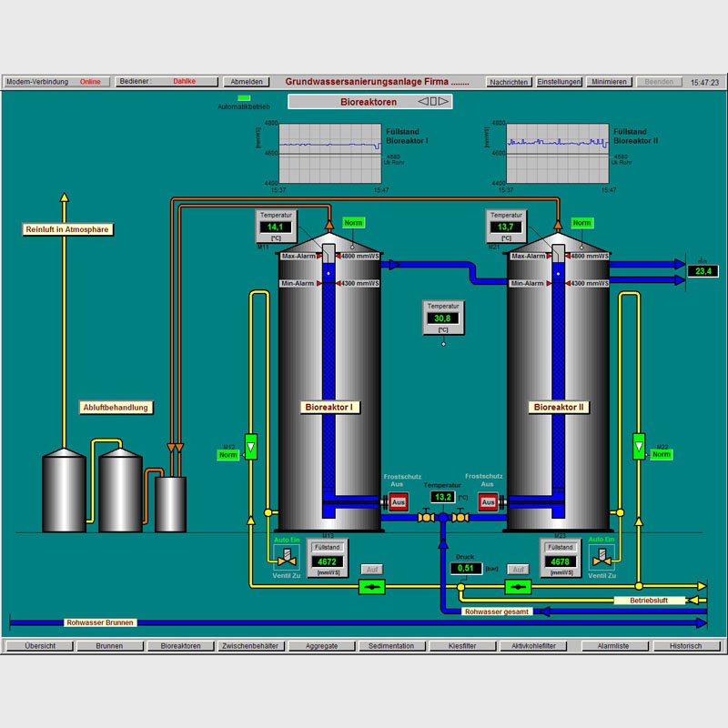Click the Nachrichten button

click(509, 82)
